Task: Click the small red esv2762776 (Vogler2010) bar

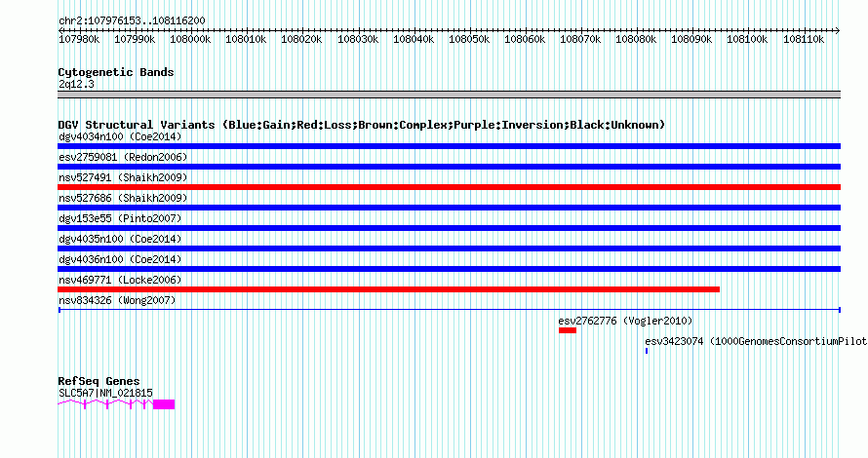Action: (568, 330)
